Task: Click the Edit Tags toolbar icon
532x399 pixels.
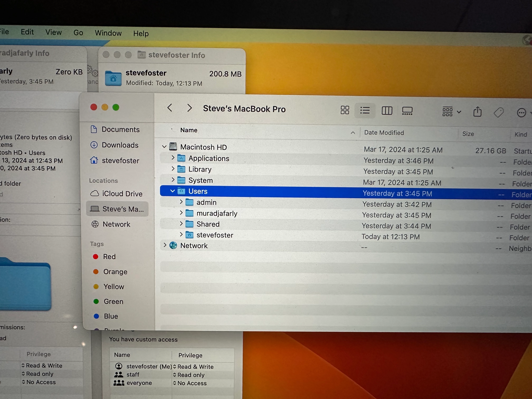Action: coord(499,112)
